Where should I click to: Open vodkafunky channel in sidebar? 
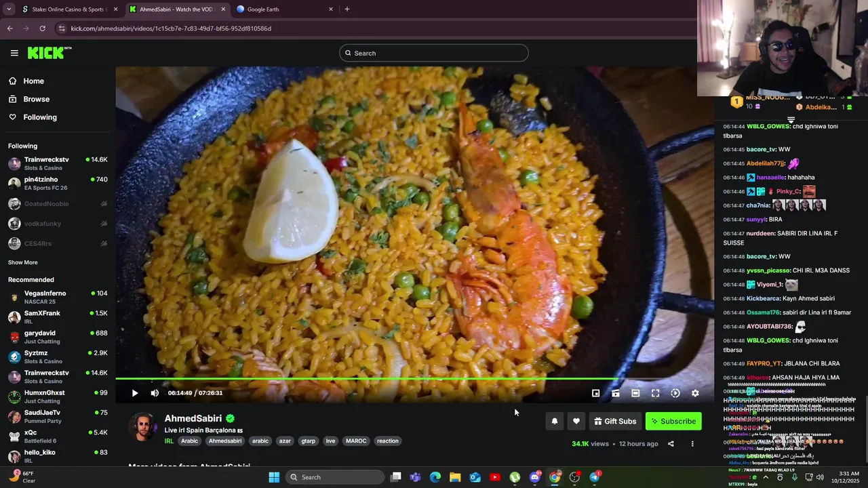58,224
